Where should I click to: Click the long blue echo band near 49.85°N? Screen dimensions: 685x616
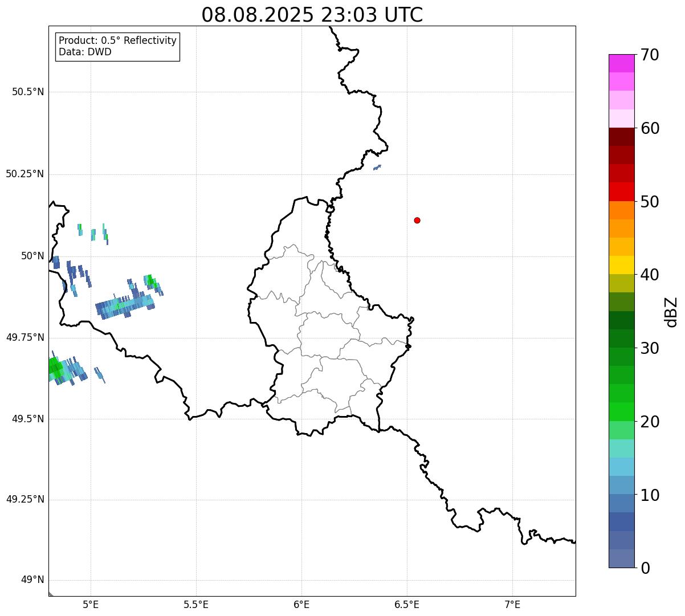[125, 307]
